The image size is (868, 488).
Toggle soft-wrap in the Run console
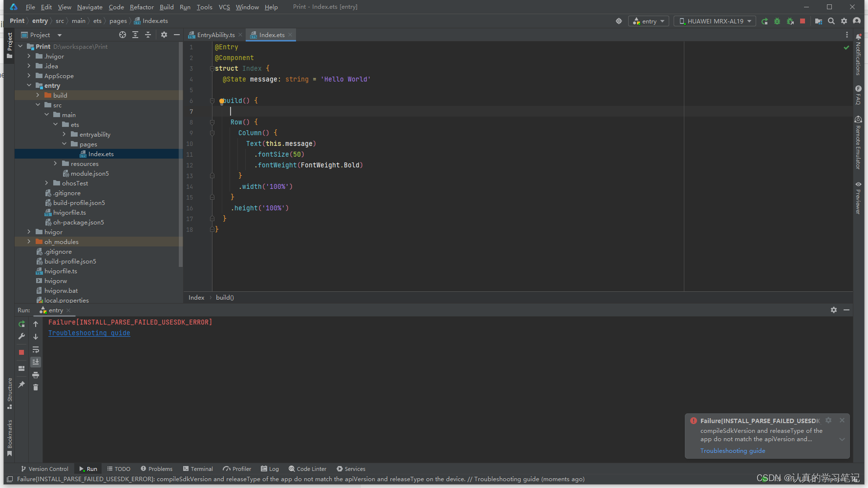[x=35, y=349]
